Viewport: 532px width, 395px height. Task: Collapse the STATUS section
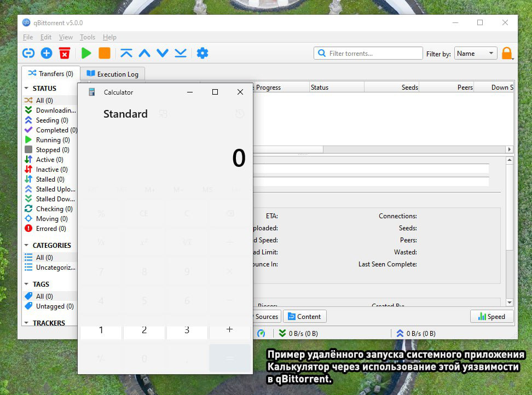coord(26,88)
